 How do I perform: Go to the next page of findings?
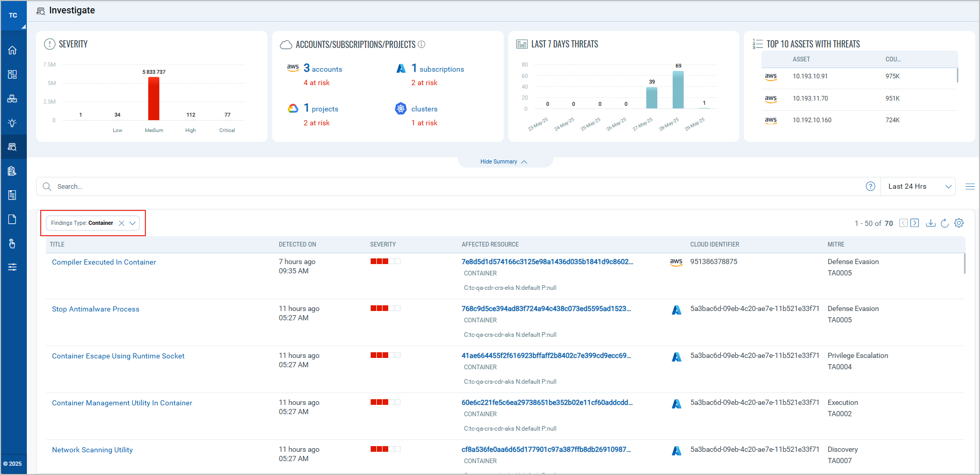(915, 223)
